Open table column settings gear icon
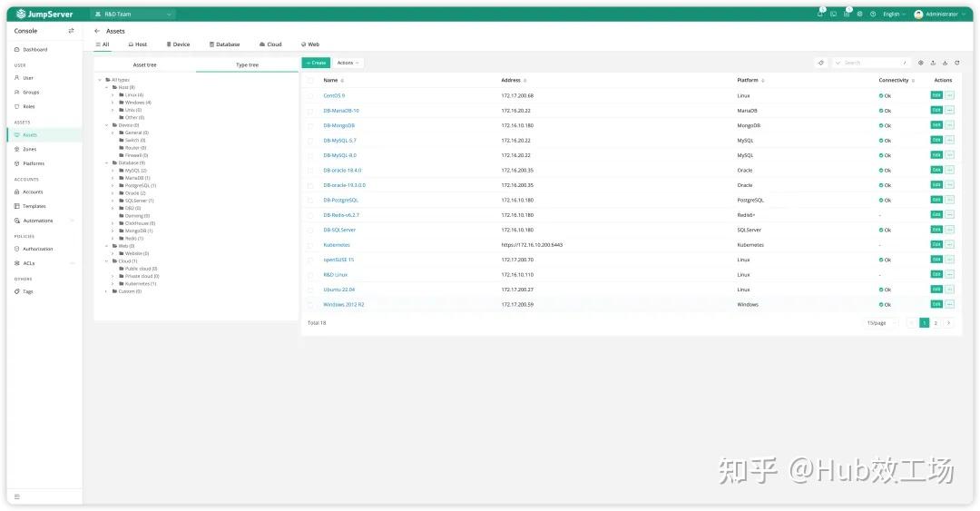This screenshot has width=980, height=511. tap(921, 63)
